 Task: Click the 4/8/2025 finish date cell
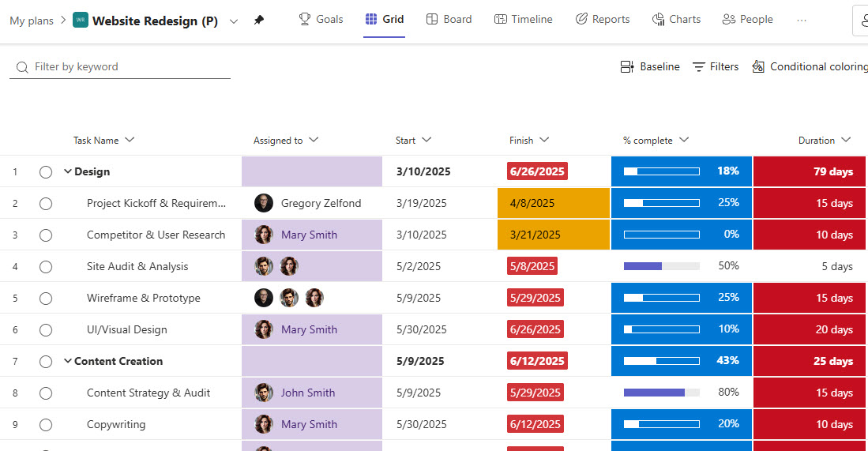[x=554, y=203]
